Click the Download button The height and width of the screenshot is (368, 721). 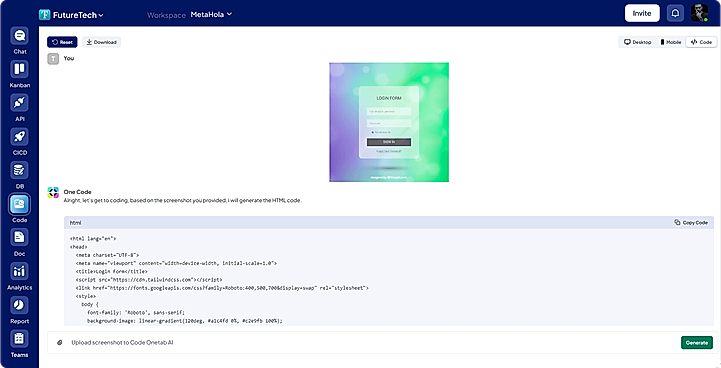102,42
